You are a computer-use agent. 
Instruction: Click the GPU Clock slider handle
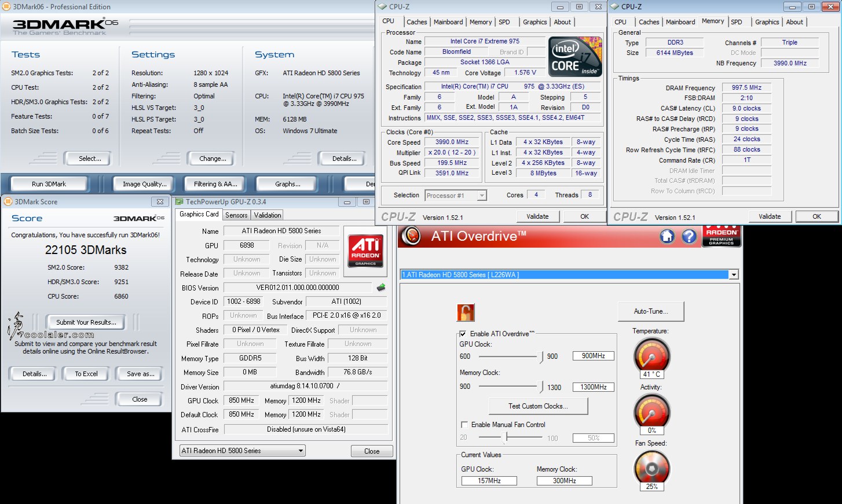[x=542, y=357]
